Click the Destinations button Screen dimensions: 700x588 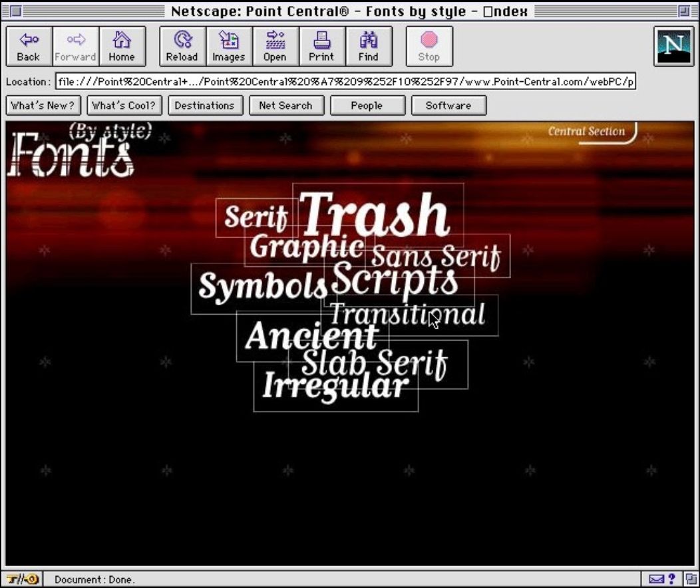[206, 106]
